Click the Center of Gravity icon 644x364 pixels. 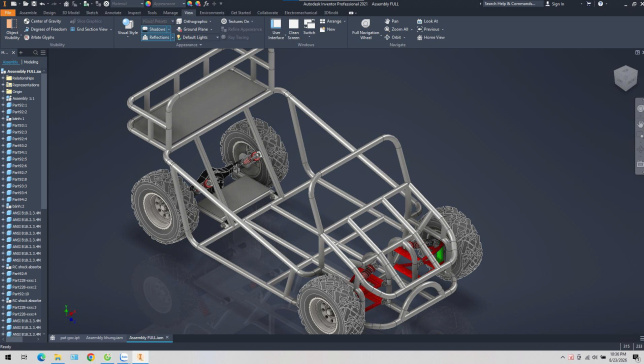(x=27, y=21)
